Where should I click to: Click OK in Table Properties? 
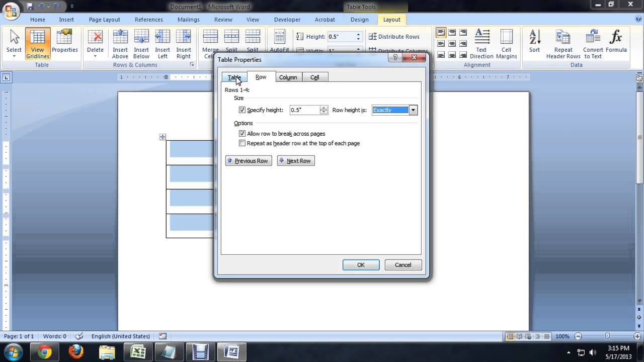[361, 265]
